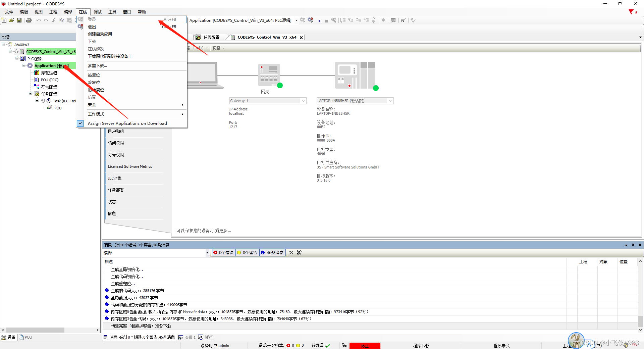Open the LAPTOP-1NB85H5R device dropdown

tap(390, 101)
